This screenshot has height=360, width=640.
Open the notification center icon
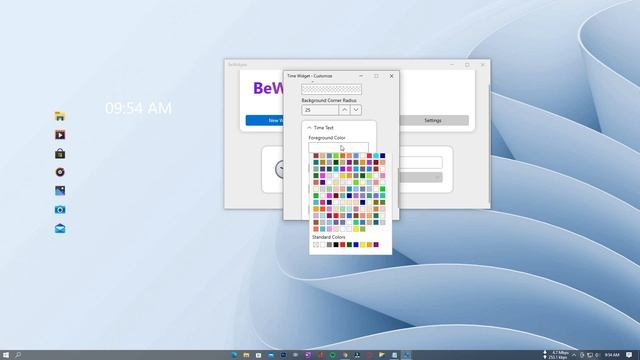point(629,355)
